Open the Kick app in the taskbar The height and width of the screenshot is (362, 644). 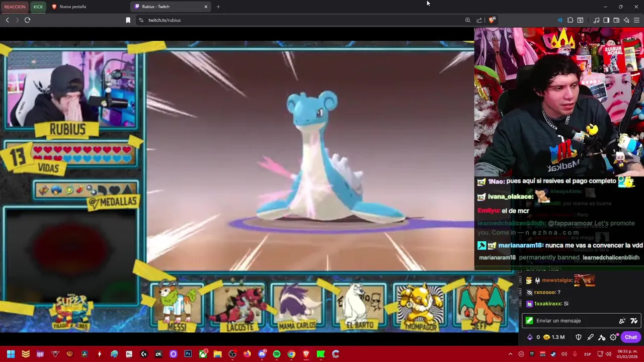tap(320, 354)
